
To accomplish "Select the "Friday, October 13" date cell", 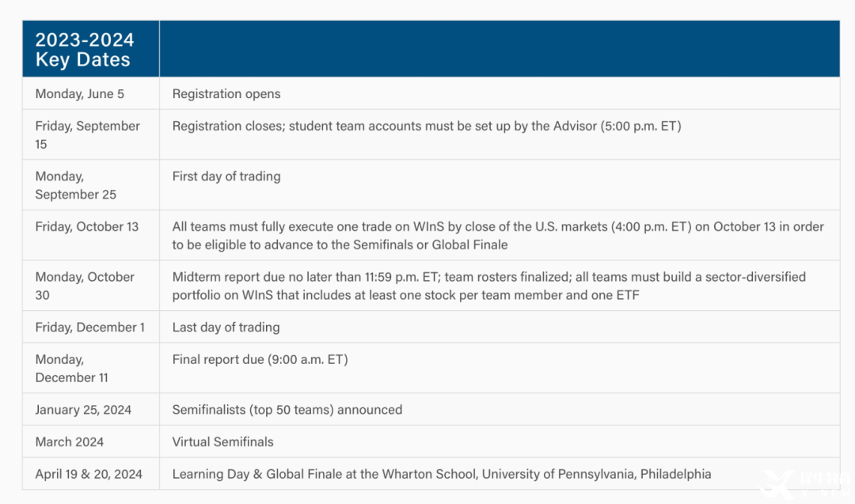I will pos(87,227).
